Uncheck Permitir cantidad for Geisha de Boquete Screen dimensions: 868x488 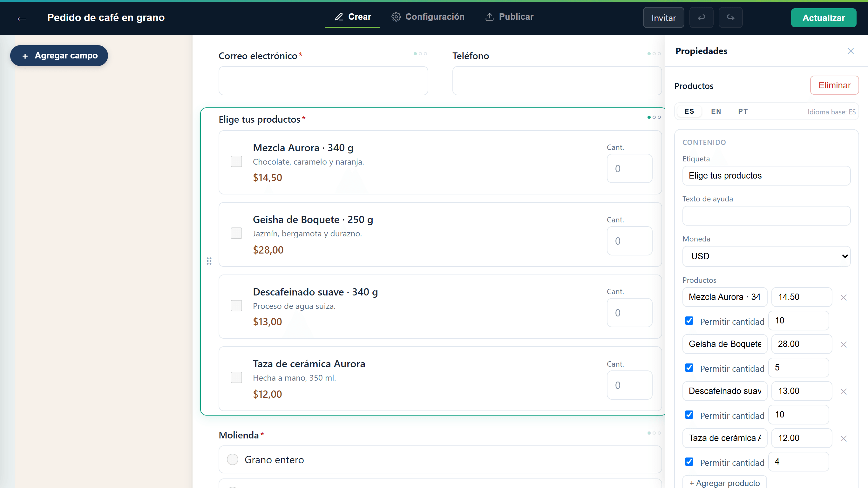coord(689,367)
